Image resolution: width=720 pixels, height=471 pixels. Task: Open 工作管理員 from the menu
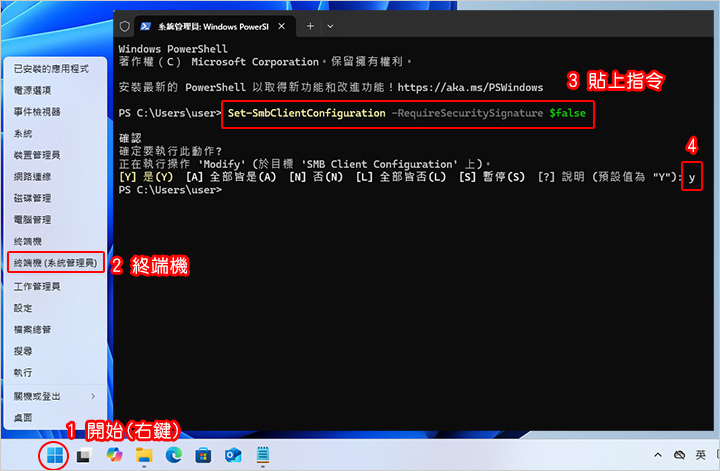click(x=55, y=287)
